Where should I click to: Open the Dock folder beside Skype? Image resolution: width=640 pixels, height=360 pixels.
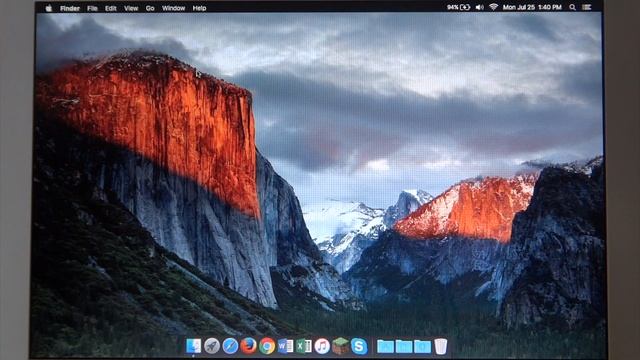[385, 347]
